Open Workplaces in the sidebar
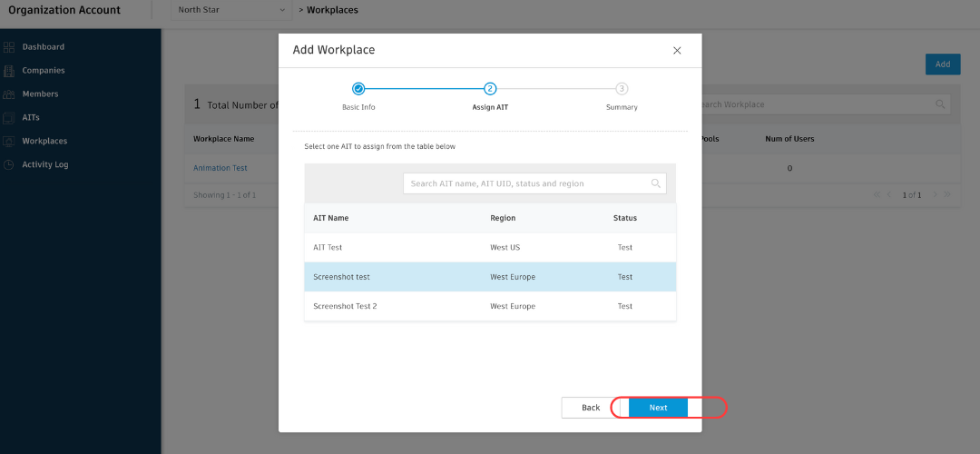The height and width of the screenshot is (454, 980). tap(45, 142)
